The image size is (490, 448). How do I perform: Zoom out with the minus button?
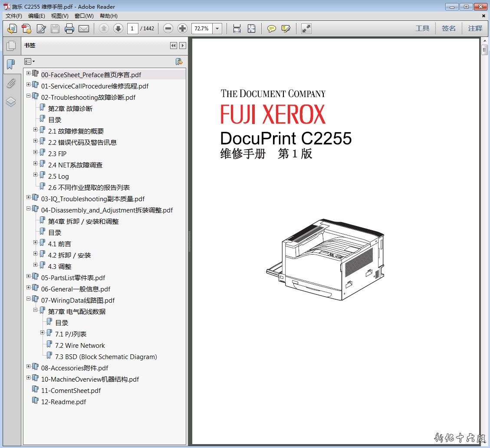pos(168,29)
